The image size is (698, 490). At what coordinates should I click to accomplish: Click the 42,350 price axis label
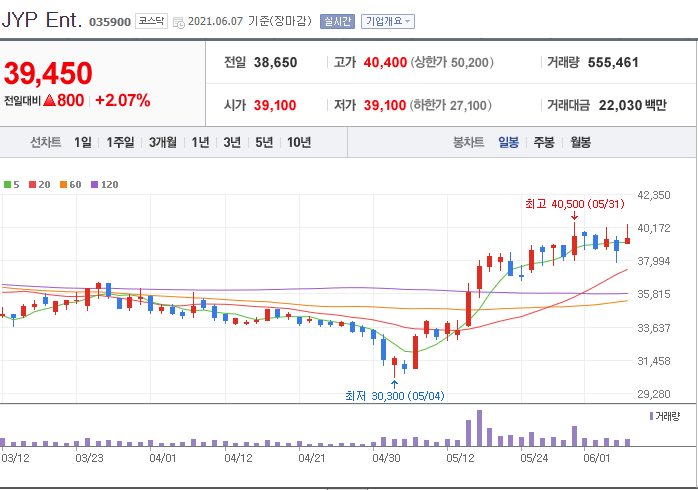click(653, 195)
